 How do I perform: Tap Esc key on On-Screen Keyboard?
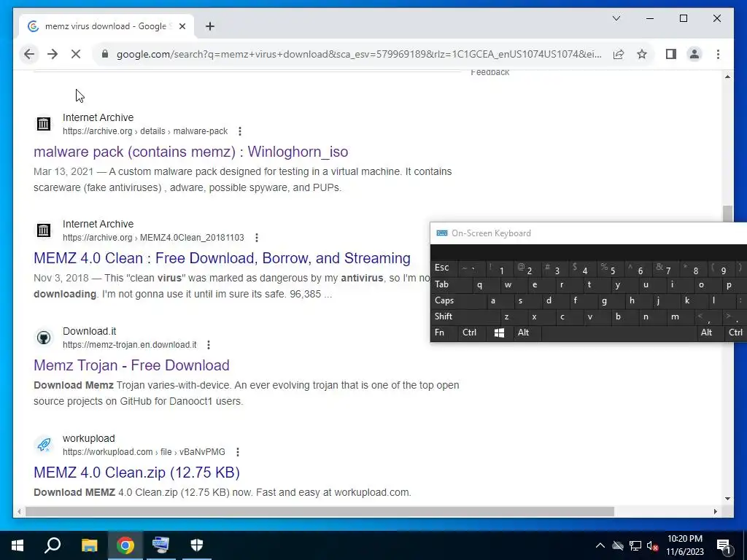(444, 268)
